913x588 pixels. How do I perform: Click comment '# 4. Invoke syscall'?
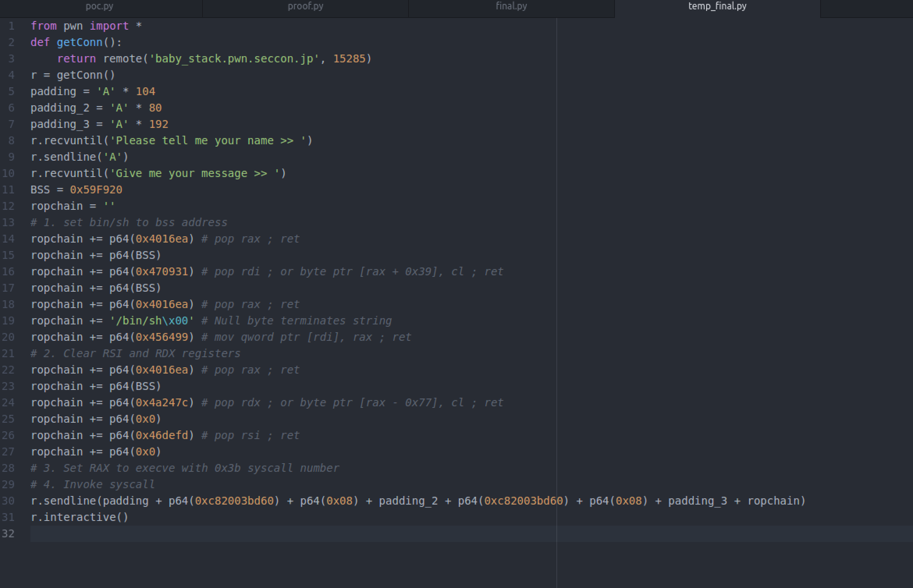(92, 485)
